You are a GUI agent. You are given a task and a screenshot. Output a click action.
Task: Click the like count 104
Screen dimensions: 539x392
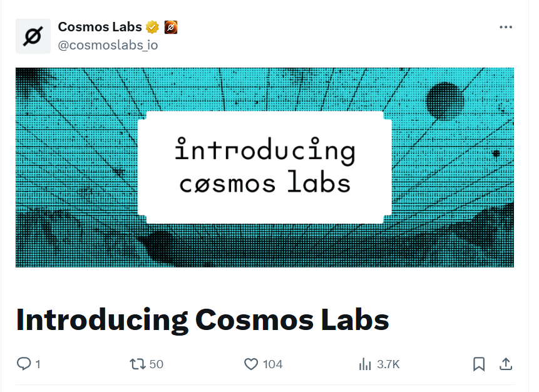(x=272, y=364)
